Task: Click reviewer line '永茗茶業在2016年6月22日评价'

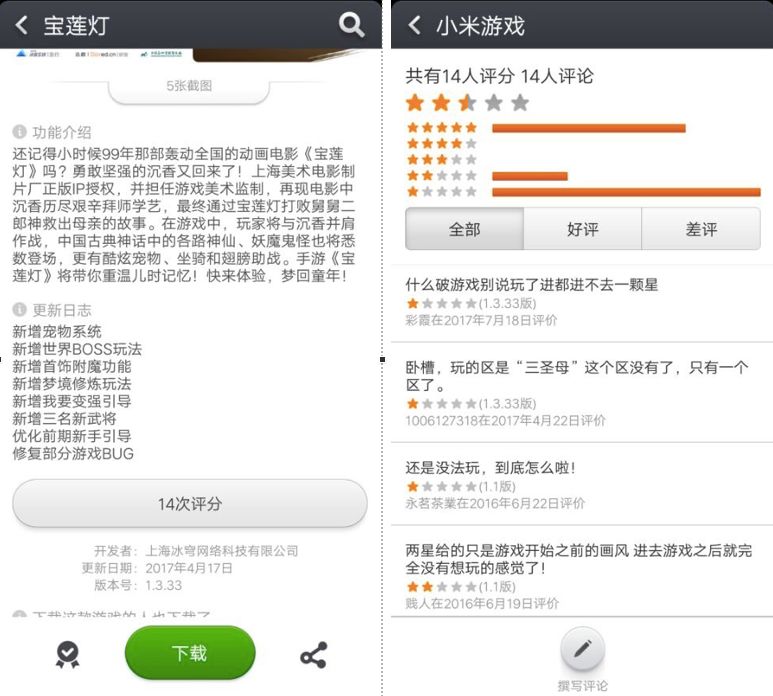Action: [495, 503]
